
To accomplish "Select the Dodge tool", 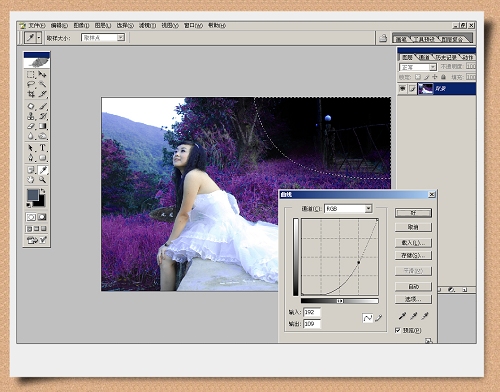I will pyautogui.click(x=42, y=136).
